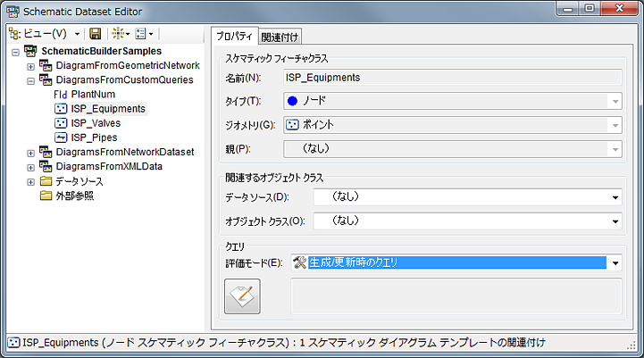Viewport: 644px width, 358px height.
Task: Minimize the Schematic Dataset Editor window
Action: click(568, 9)
